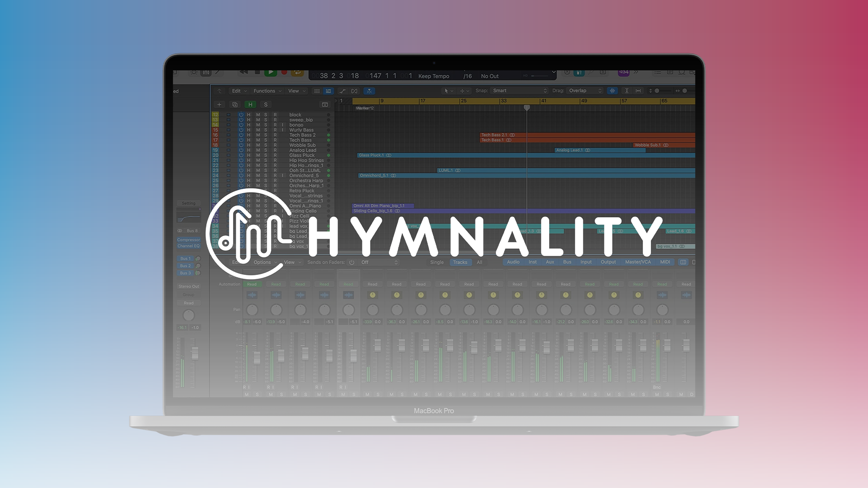The width and height of the screenshot is (868, 488).
Task: Click the red Record button
Action: (284, 72)
